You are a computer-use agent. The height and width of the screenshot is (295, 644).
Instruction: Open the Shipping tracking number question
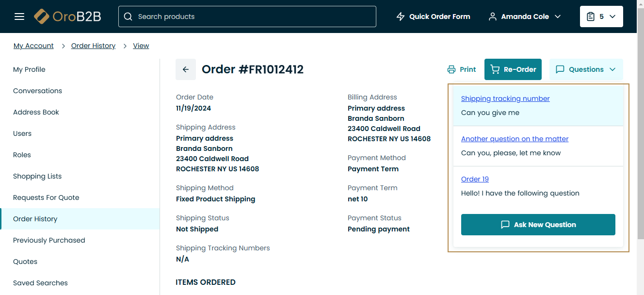[505, 98]
